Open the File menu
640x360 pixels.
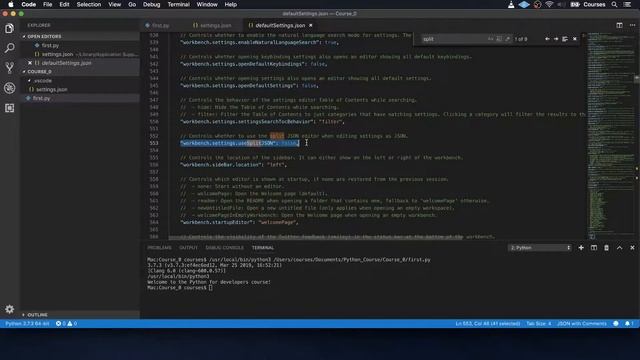point(47,4)
